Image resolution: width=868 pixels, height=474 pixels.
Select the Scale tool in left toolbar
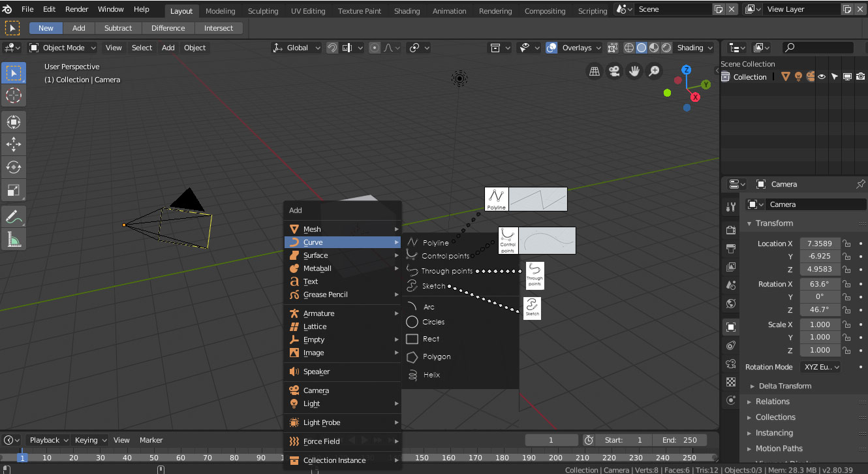[x=13, y=190]
